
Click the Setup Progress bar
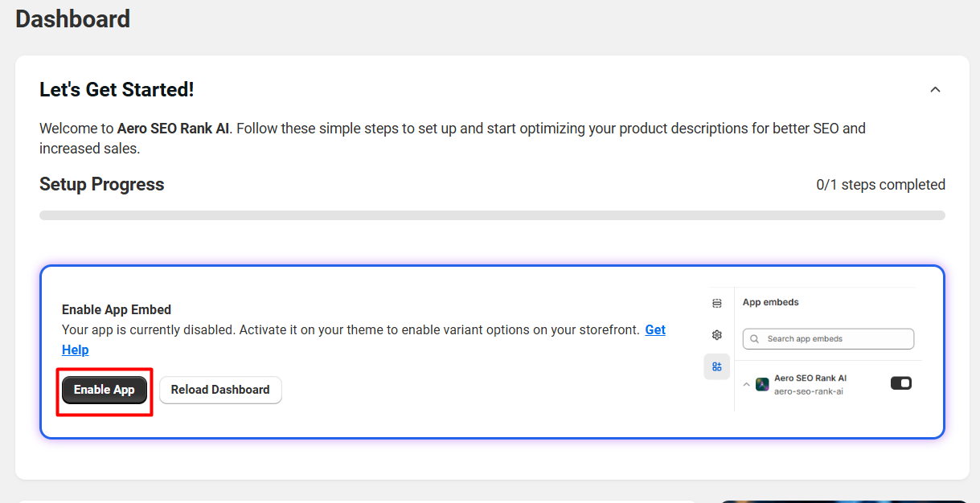tap(492, 215)
